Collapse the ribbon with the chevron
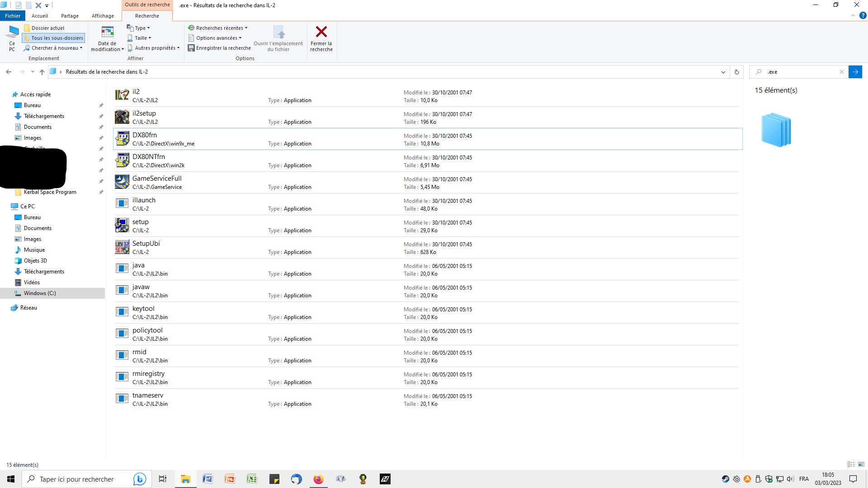Screen dimensions: 868x488 tap(853, 15)
